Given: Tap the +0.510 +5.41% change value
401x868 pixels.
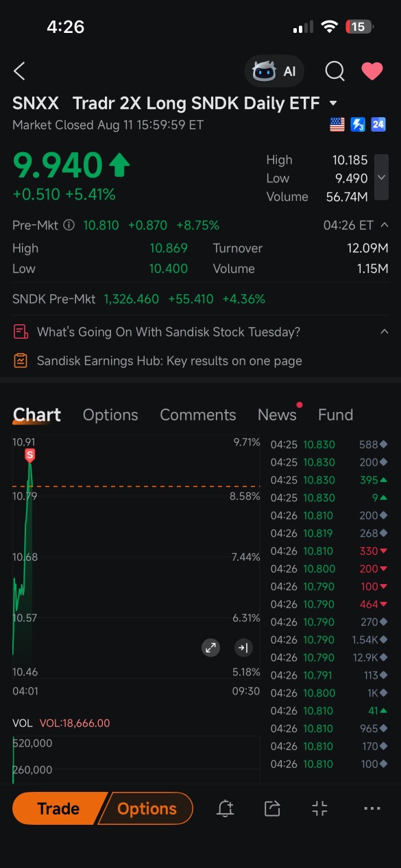Looking at the screenshot, I should pyautogui.click(x=64, y=195).
